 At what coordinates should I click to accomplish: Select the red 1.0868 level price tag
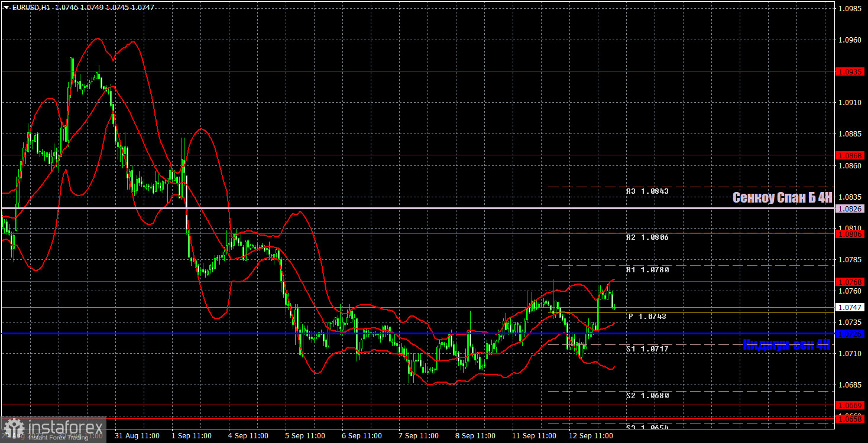[851, 155]
